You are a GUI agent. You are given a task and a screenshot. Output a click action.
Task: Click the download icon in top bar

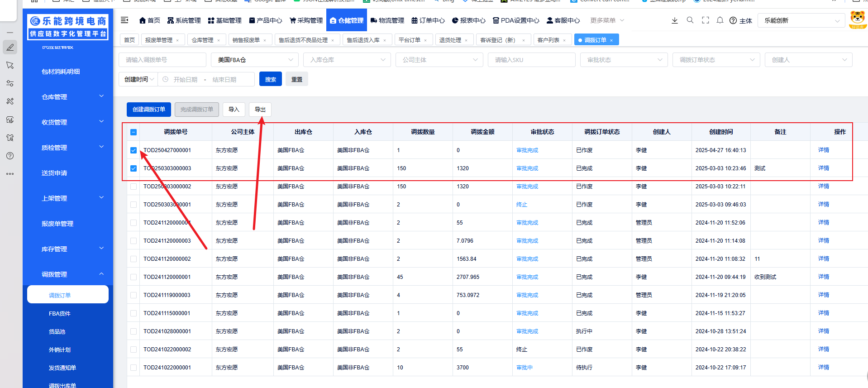(x=674, y=20)
